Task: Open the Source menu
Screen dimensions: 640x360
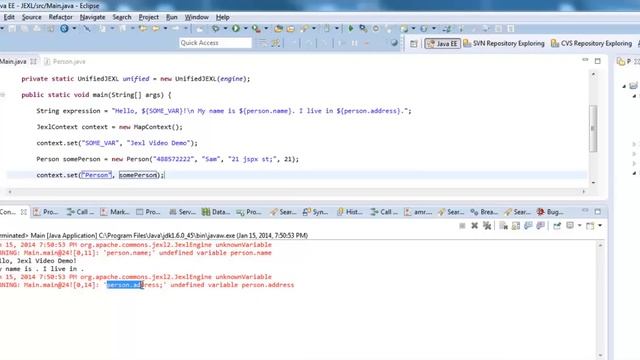Action: point(31,17)
